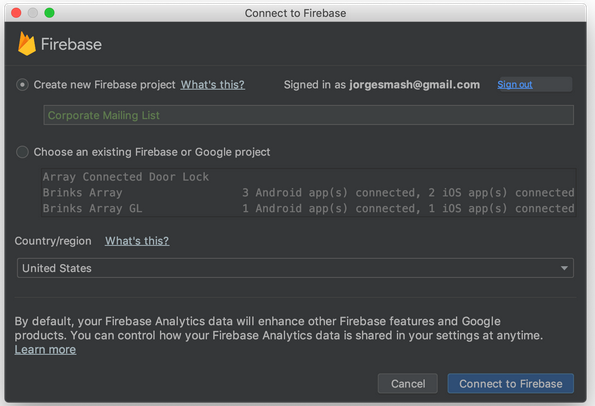
Task: Select the Brinks Array GL project row
Action: click(309, 209)
